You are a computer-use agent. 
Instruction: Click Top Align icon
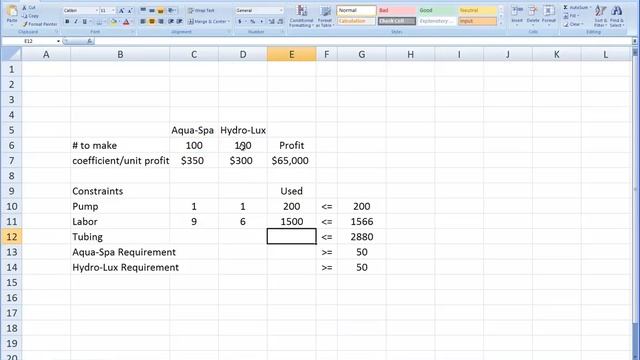143,10
